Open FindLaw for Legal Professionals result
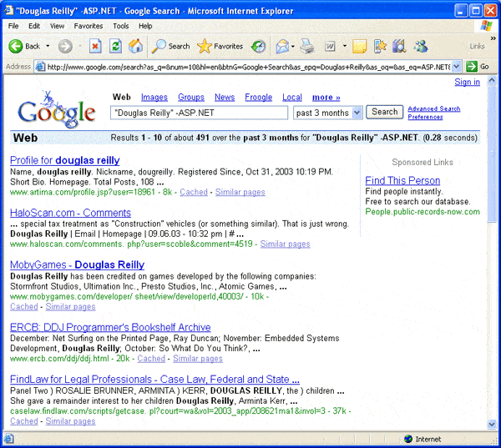Viewport: 501px width, 448px height. tap(154, 380)
